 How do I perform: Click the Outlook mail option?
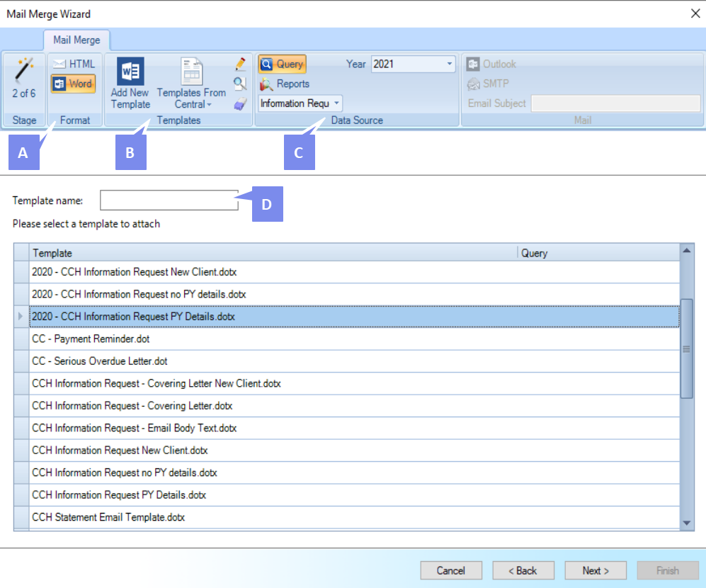pyautogui.click(x=491, y=64)
